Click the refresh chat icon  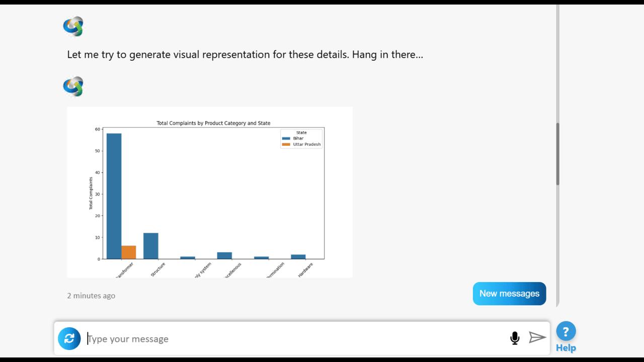[69, 338]
